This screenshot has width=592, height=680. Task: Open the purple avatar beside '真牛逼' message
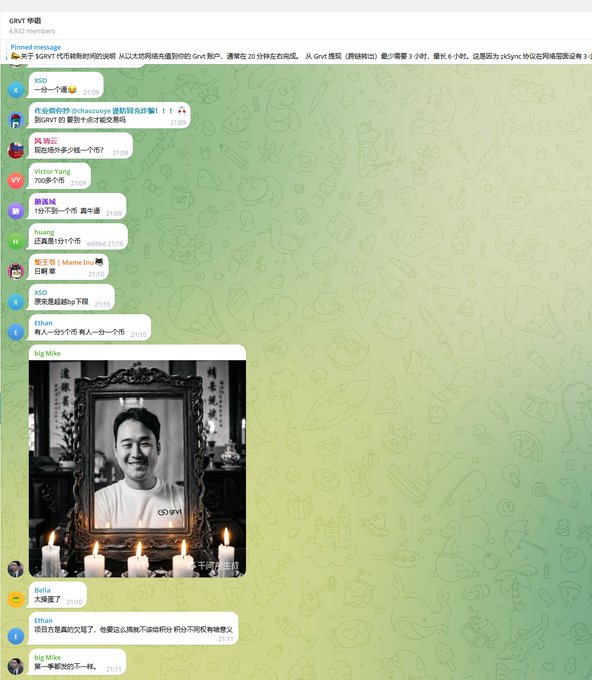pos(16,211)
